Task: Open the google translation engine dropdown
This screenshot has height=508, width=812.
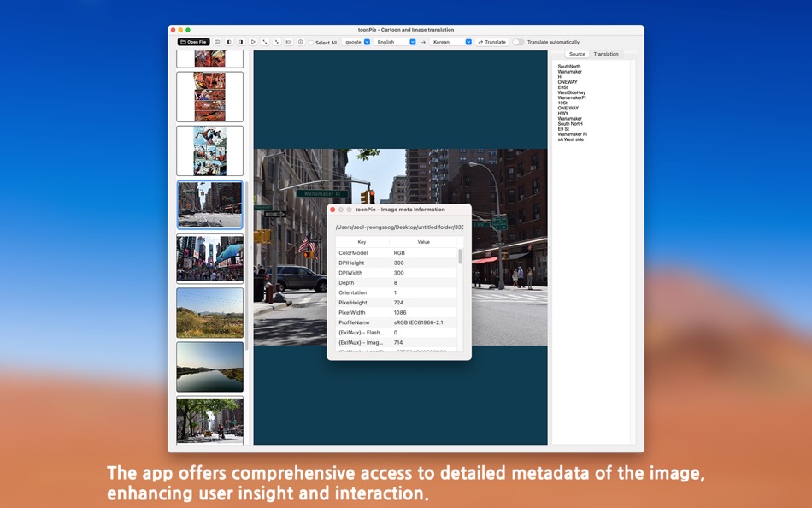Action: (x=356, y=42)
